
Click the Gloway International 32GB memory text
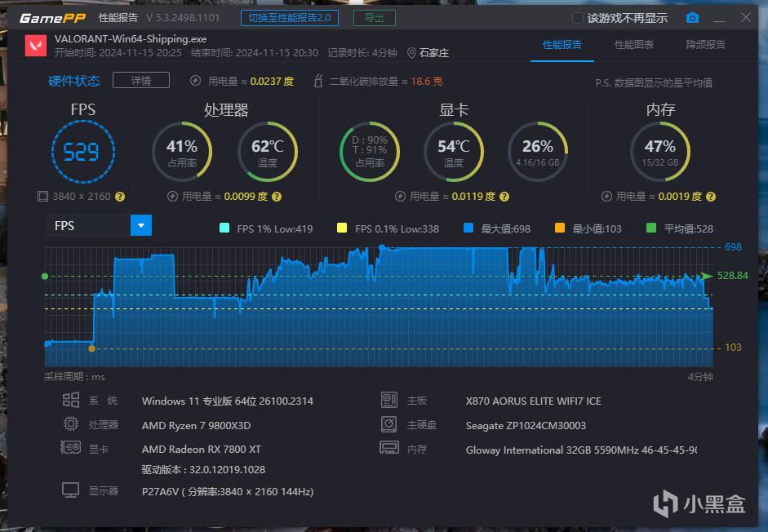click(x=581, y=450)
